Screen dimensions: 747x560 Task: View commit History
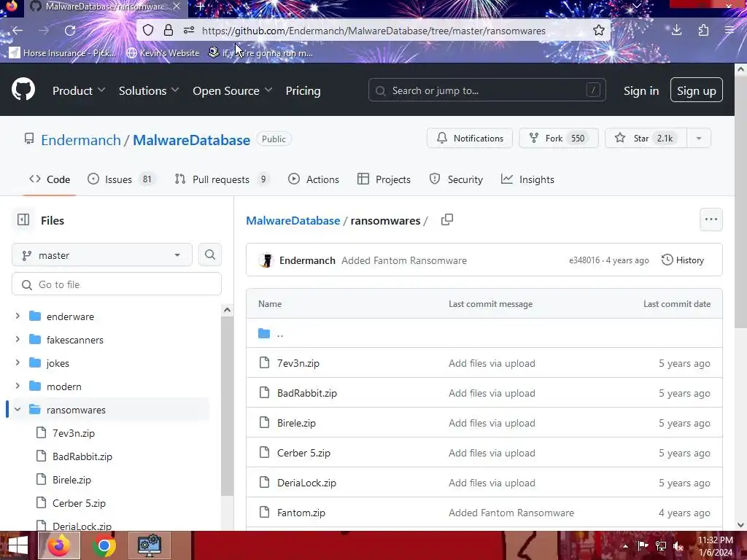click(x=683, y=260)
